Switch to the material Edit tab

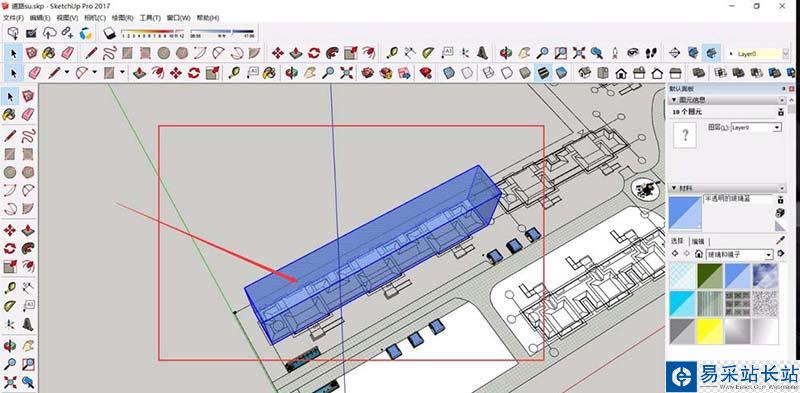point(697,241)
